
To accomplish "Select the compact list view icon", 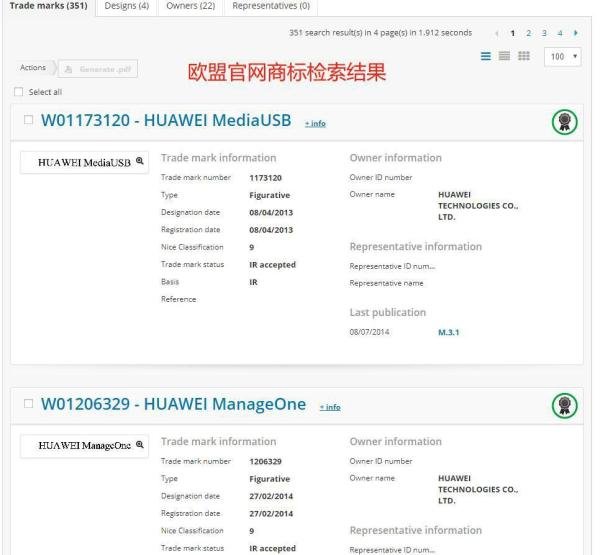I will point(504,56).
